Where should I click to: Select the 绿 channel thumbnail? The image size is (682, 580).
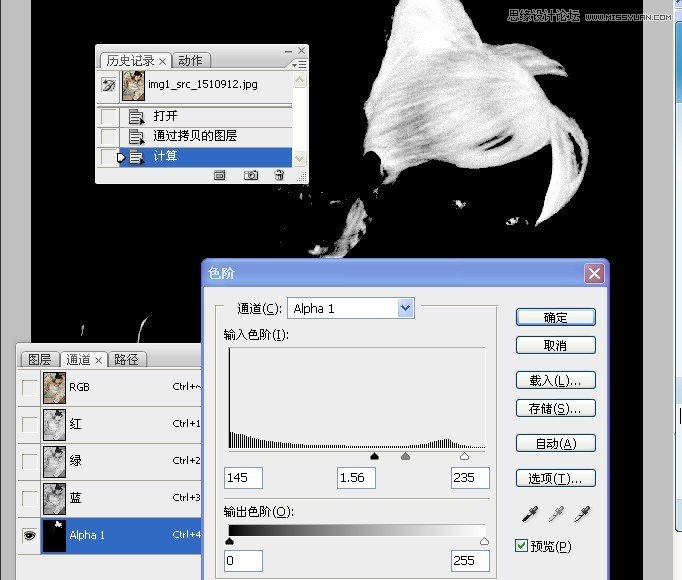point(54,461)
